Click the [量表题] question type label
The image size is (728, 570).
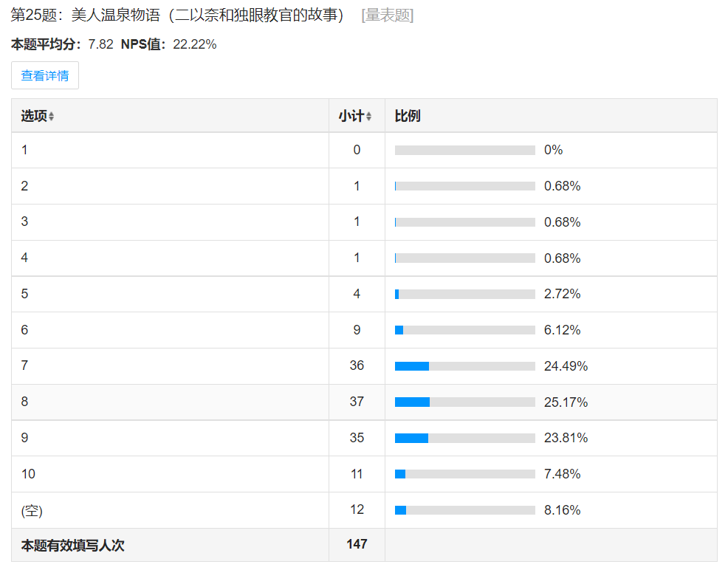(387, 16)
